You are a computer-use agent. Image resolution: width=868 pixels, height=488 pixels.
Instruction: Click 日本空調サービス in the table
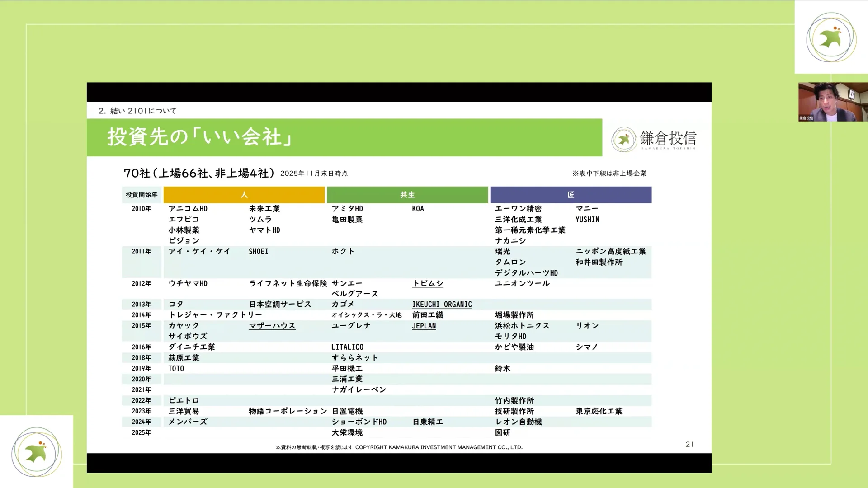point(280,305)
